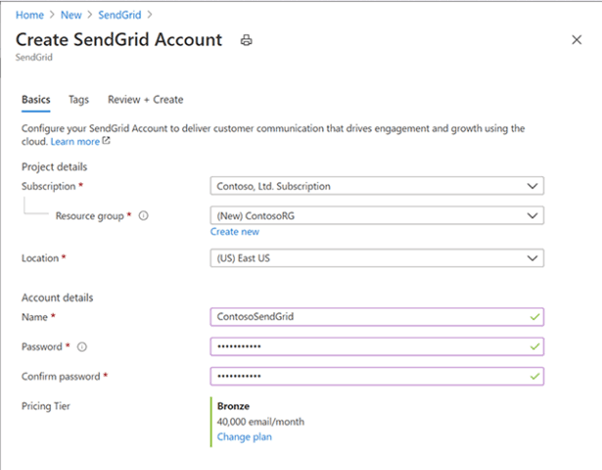Viewport: 602px width, 470px height.
Task: Open the Subscription dropdown
Action: point(377,186)
